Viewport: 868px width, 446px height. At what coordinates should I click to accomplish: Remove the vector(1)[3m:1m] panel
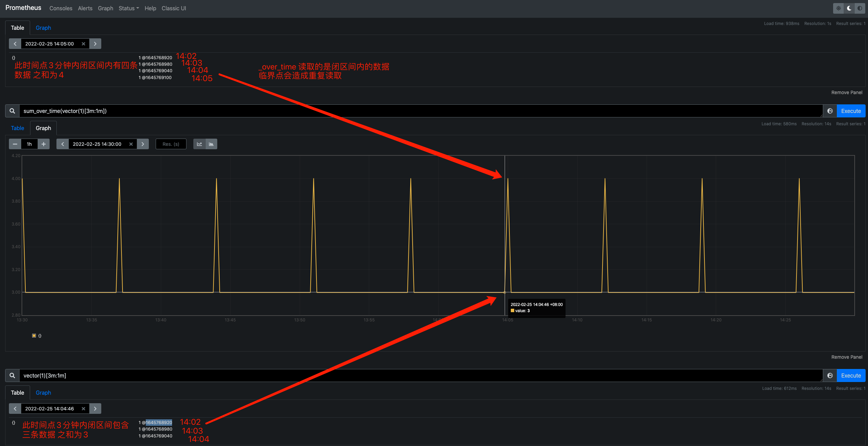847,357
